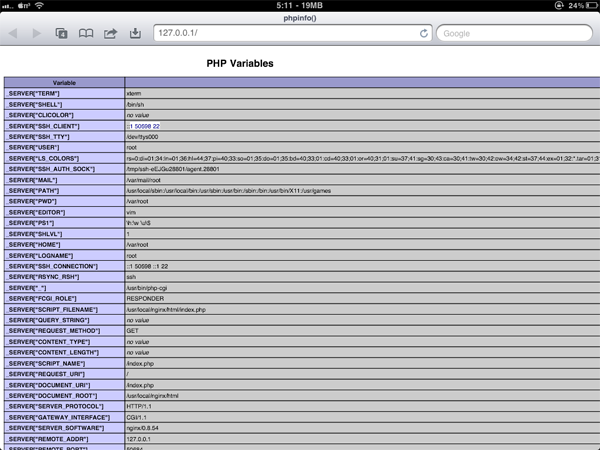Click the Variable column header
Viewport: 600px width, 450px height.
64,82
